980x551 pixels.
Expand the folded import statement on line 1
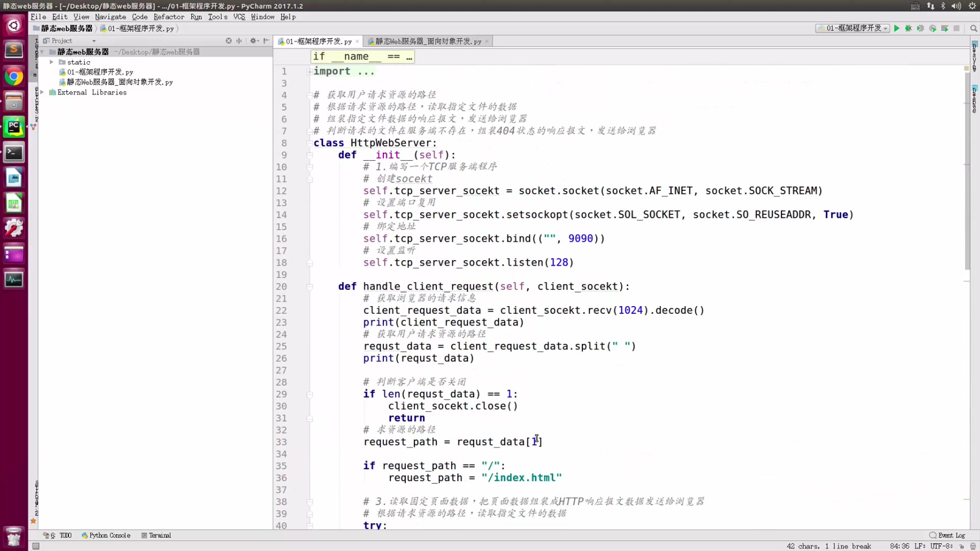coord(309,71)
